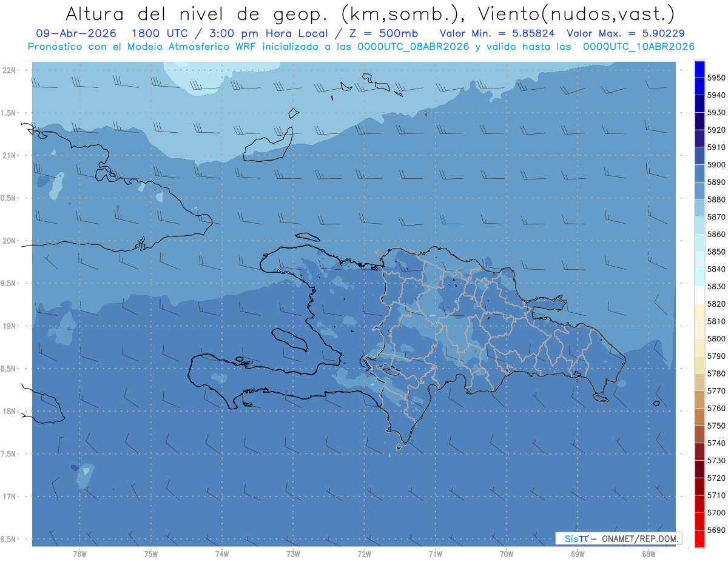728x562 pixels.
Task: Click the 5820 legend swatch
Action: (699, 295)
